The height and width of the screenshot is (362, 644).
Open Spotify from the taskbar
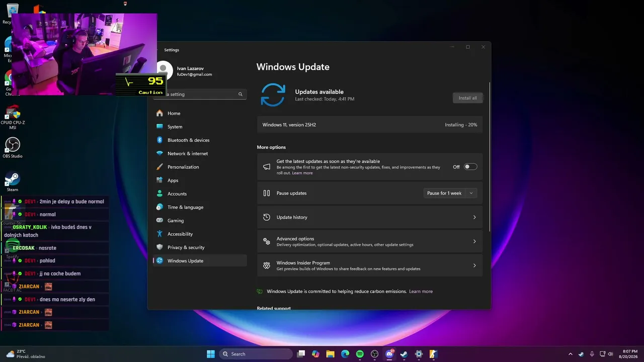(360, 354)
